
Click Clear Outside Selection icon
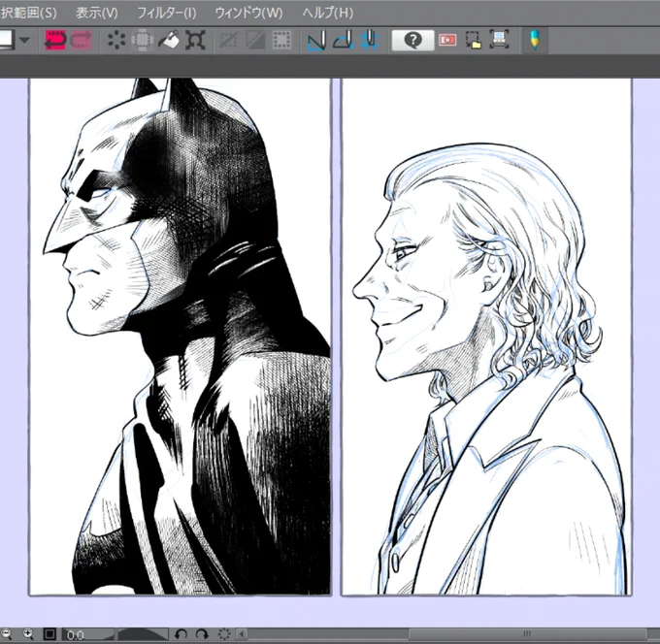tap(143, 41)
